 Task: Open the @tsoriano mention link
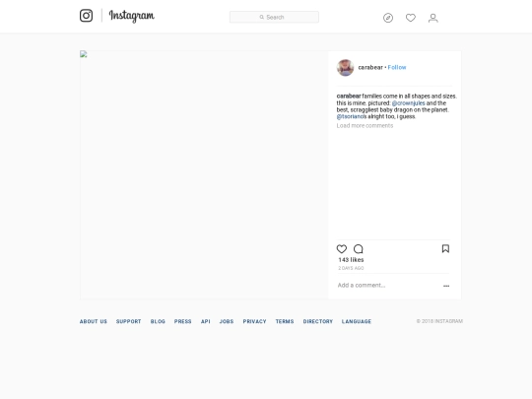click(350, 116)
